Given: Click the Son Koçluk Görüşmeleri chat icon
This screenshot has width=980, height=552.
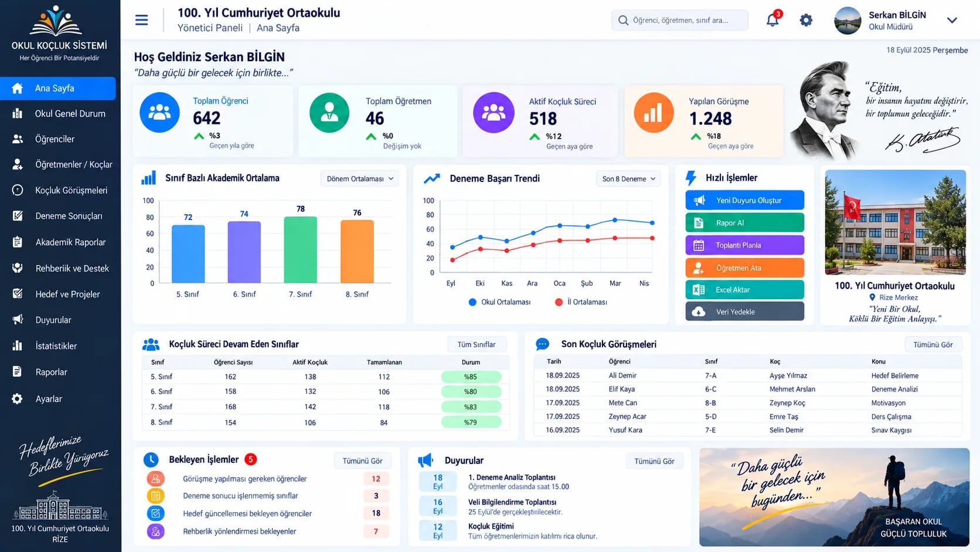Looking at the screenshot, I should pos(542,344).
